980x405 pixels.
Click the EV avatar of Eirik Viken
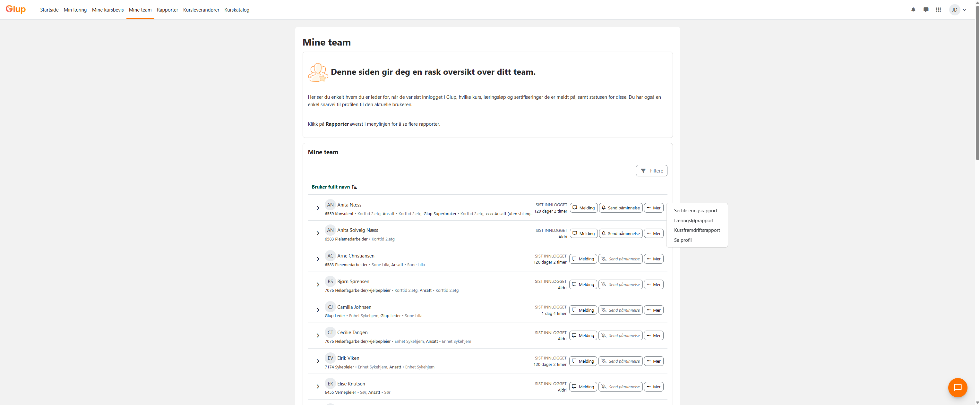click(x=330, y=358)
